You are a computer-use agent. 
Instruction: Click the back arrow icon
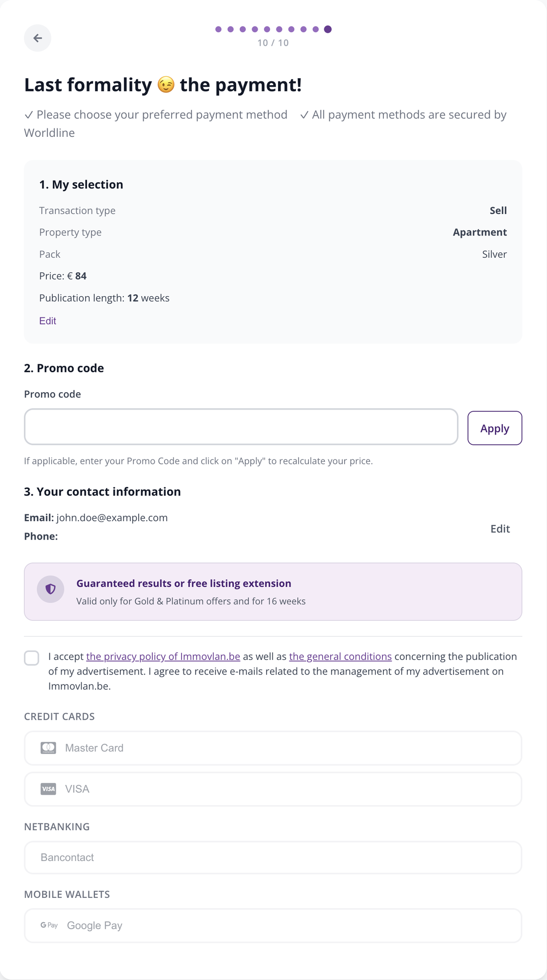tap(37, 38)
